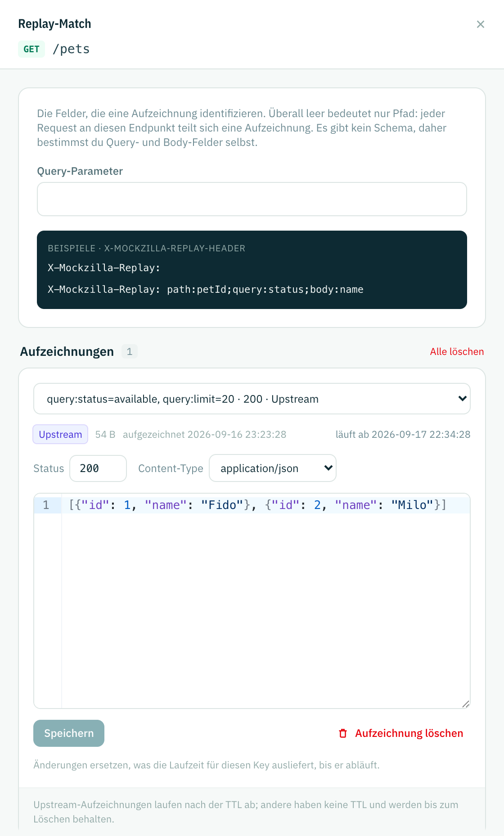Click line number 1 in the editor gutter
Image resolution: width=504 pixels, height=836 pixels.
coord(46,505)
